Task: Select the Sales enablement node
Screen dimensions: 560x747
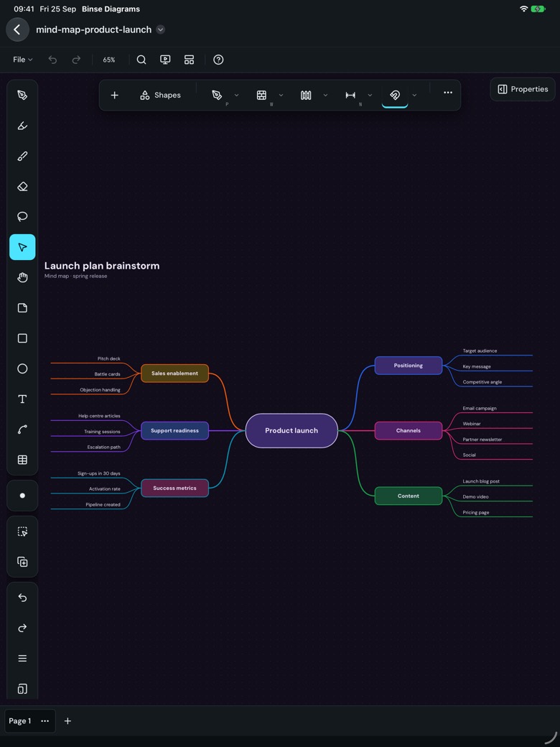Action: tap(174, 373)
